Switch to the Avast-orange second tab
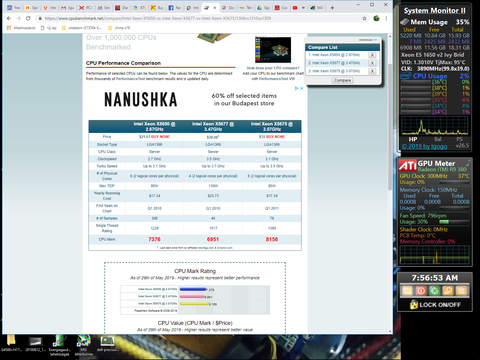This screenshot has width=480, height=360. (31, 8)
